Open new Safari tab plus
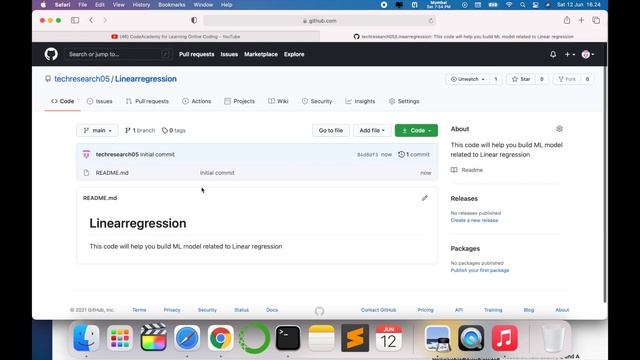Viewport: 640px width, 360px height. pos(581,20)
